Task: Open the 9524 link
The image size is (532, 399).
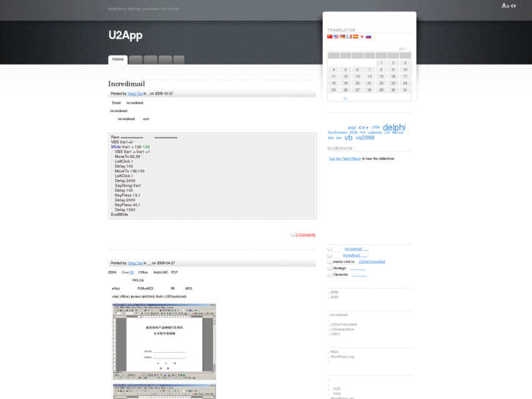Action: click(334, 352)
